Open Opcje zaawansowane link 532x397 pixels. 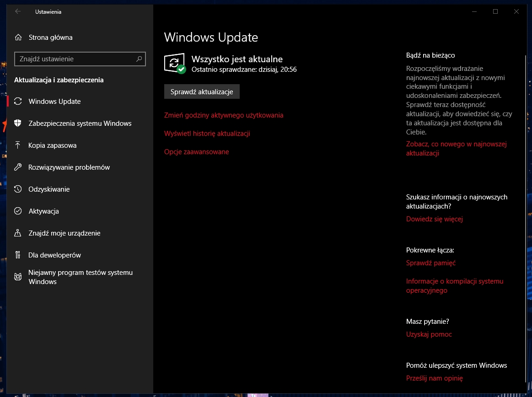196,152
